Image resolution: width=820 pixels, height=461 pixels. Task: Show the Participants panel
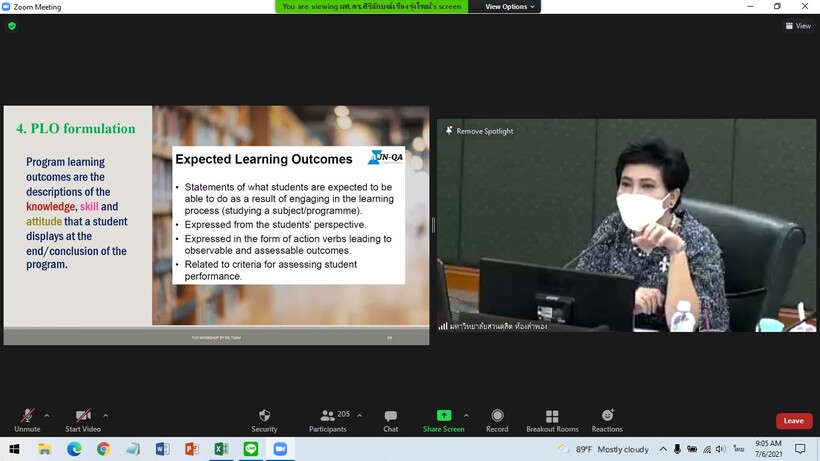tap(327, 419)
